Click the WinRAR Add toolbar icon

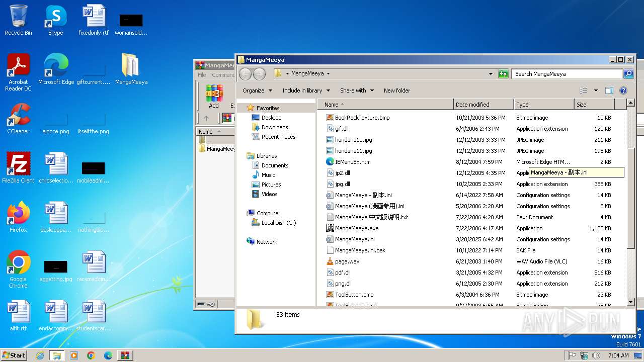coord(214,96)
